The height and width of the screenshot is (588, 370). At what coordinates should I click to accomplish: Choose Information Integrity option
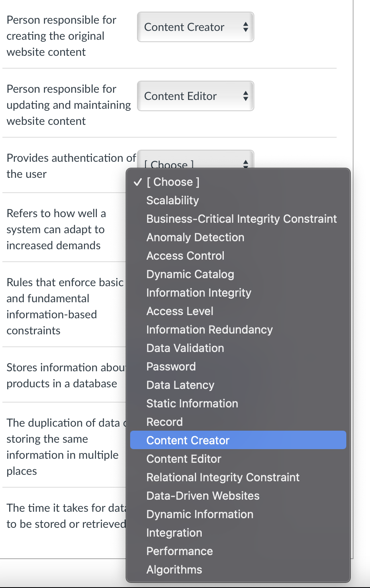coord(198,293)
